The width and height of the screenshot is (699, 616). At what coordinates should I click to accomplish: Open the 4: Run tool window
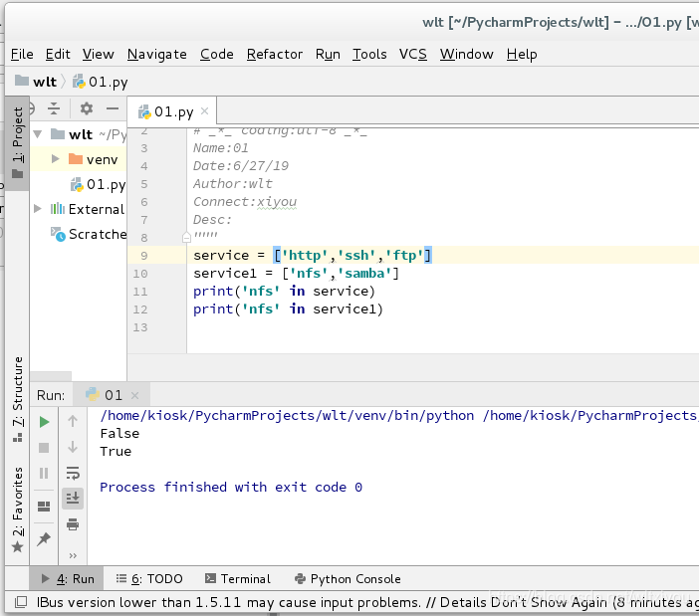click(68, 578)
